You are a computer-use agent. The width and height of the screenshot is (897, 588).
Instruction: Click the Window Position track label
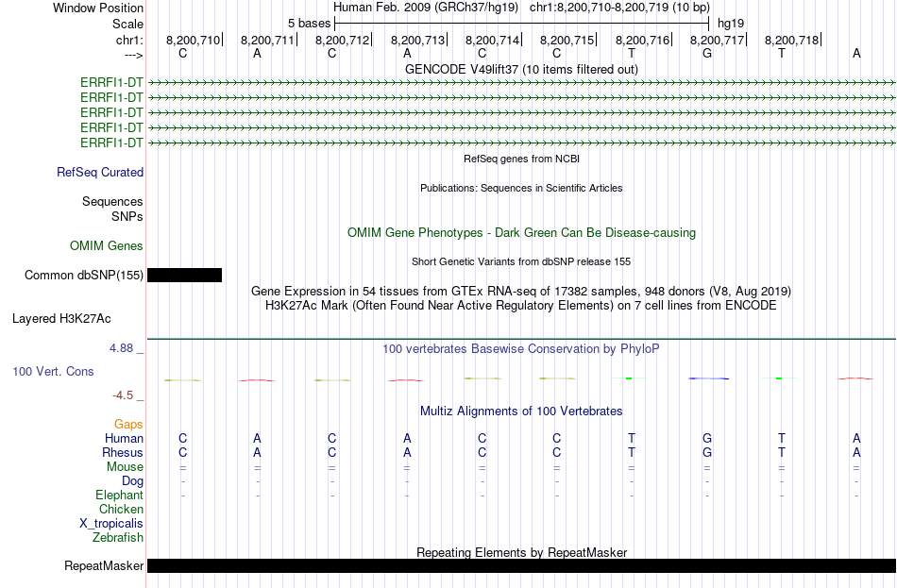pos(98,8)
